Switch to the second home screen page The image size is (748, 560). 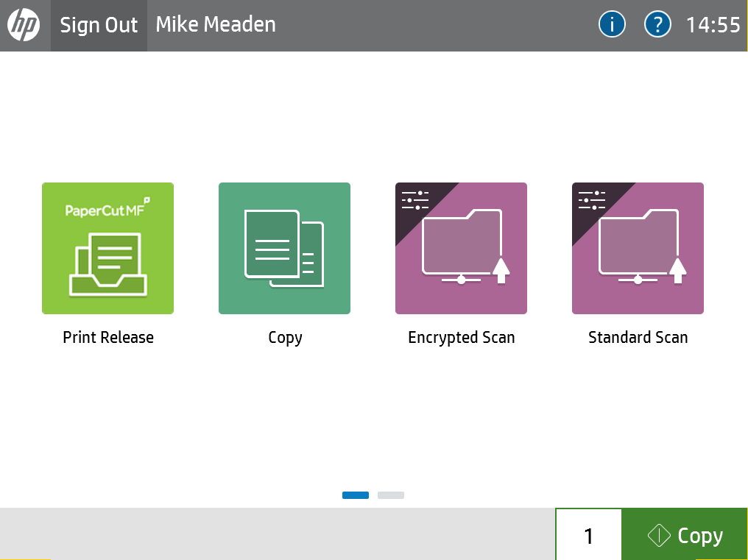391,495
